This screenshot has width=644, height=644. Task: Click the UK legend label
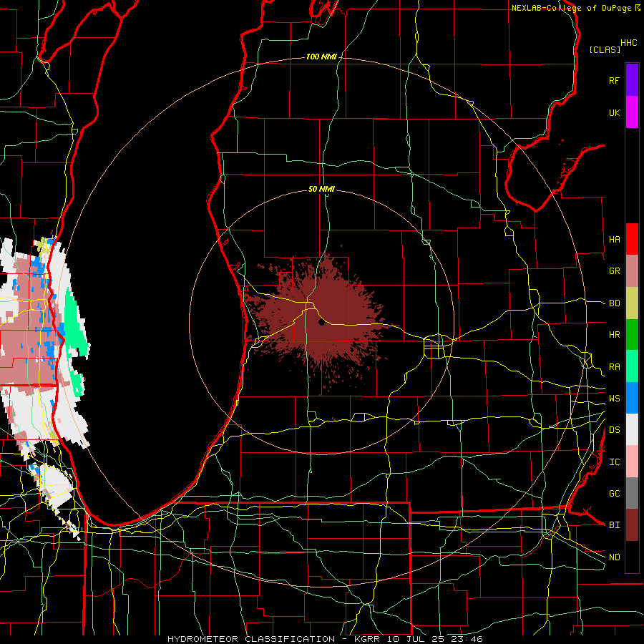614,112
